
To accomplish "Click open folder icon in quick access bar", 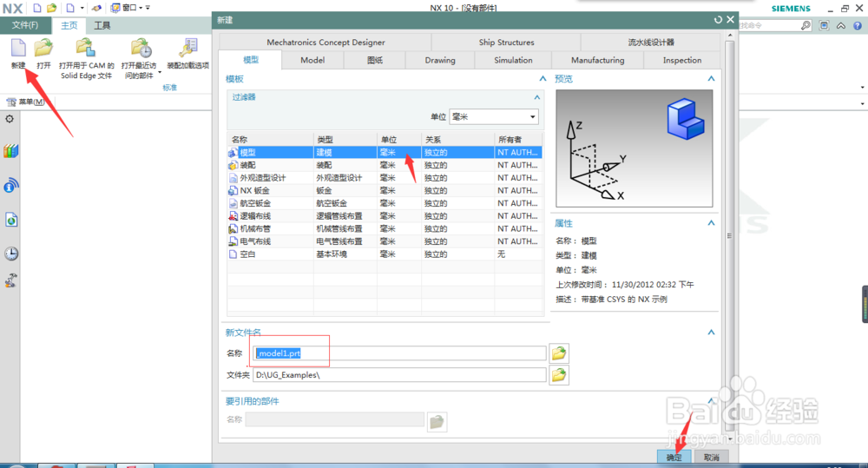I will pyautogui.click(x=51, y=8).
